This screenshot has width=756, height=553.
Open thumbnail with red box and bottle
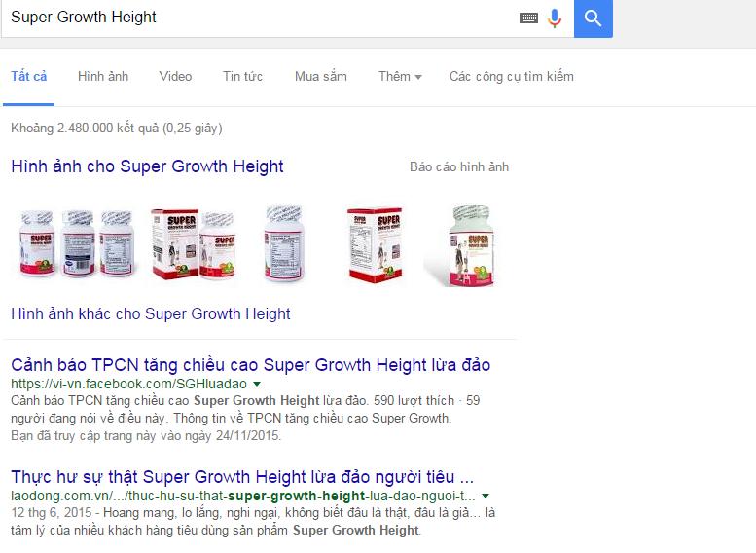coord(194,244)
